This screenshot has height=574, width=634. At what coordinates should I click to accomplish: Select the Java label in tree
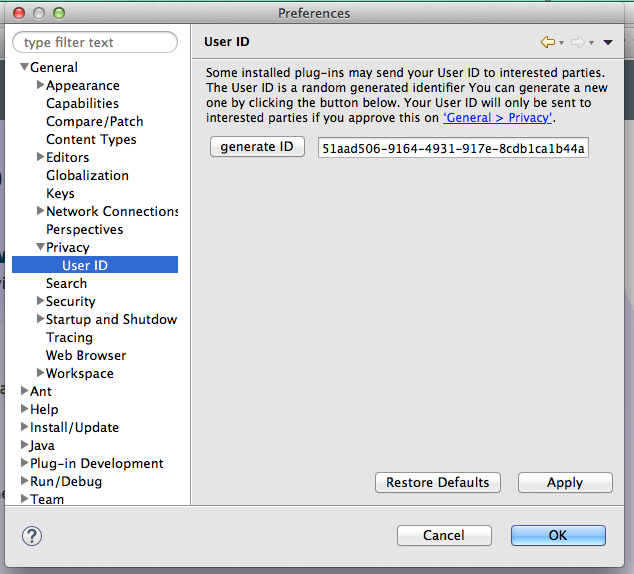(x=42, y=445)
